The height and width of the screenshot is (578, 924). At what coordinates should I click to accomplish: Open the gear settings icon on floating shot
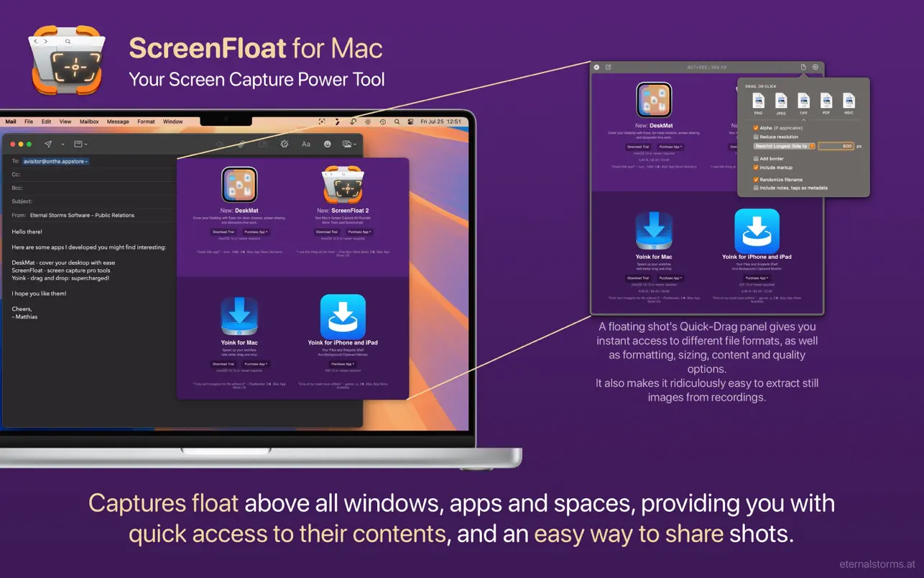[816, 67]
